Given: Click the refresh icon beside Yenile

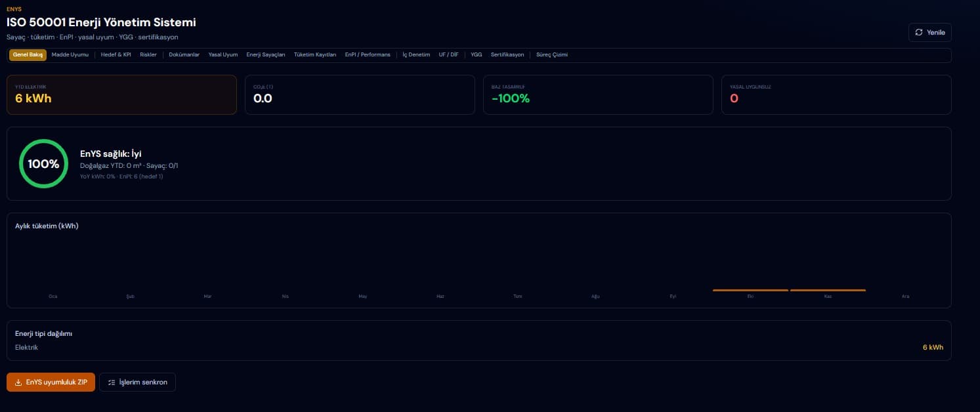Looking at the screenshot, I should coord(918,32).
